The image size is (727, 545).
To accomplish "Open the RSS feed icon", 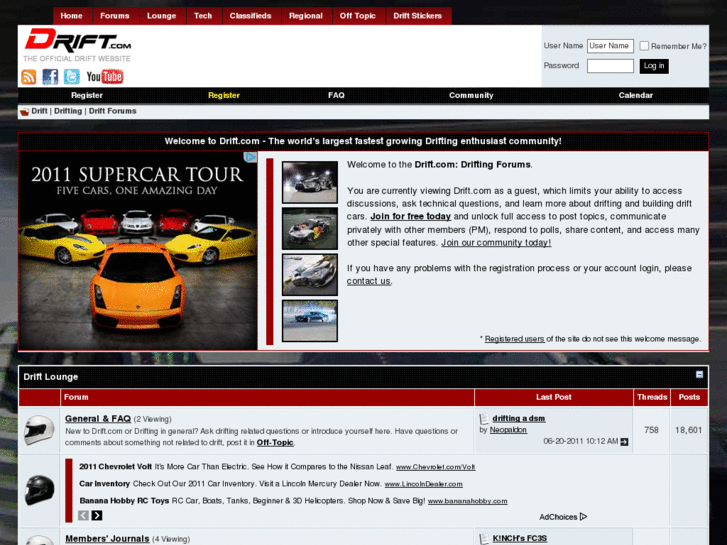I will 29,77.
